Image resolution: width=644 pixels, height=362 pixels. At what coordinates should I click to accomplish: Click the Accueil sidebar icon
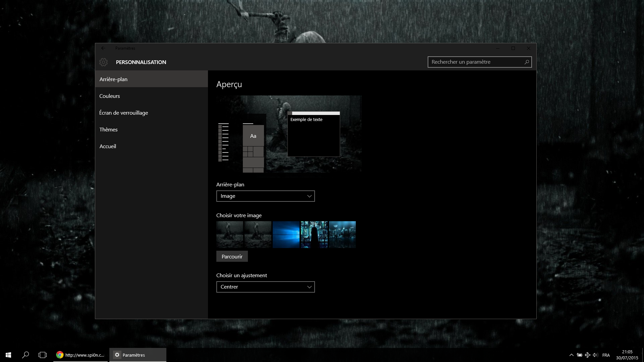pos(108,146)
